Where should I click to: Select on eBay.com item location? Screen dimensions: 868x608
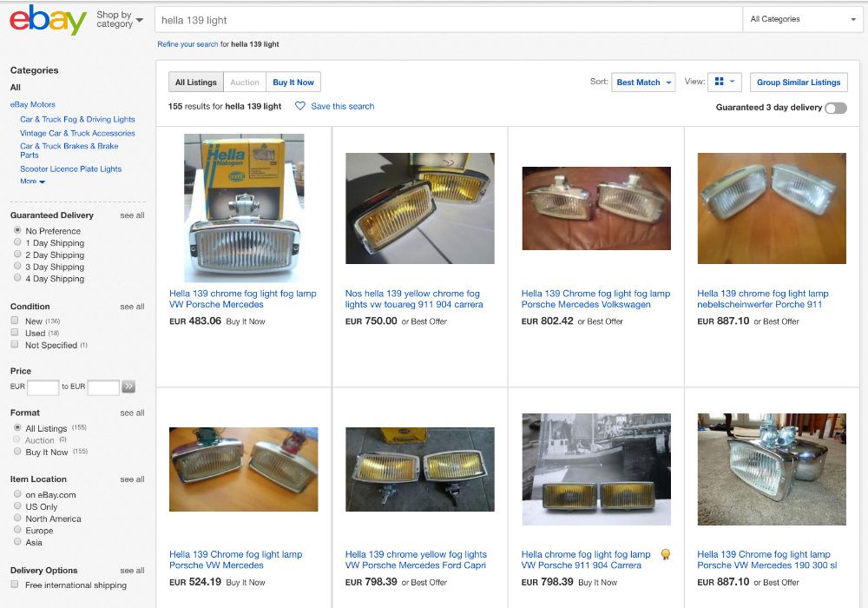(17, 494)
